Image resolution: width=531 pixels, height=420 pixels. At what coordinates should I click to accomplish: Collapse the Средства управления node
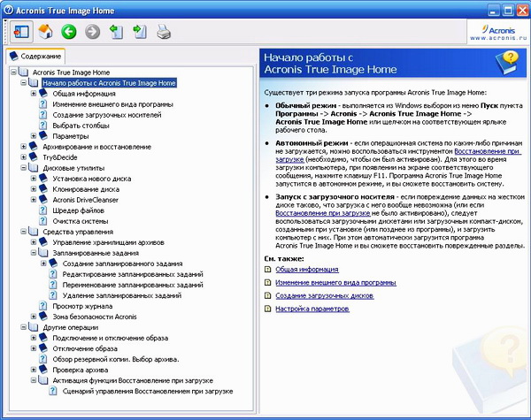coord(23,232)
